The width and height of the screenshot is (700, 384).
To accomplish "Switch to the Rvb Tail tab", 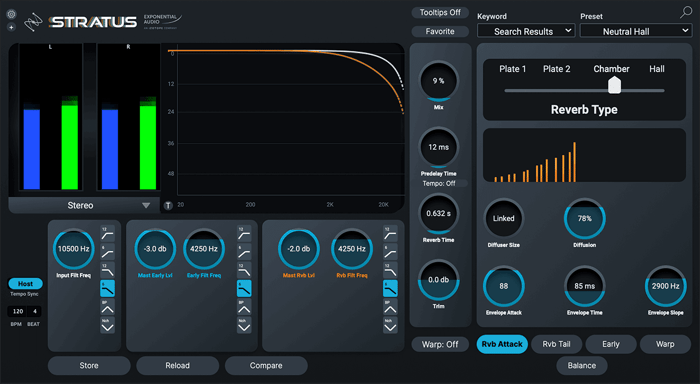I will 556,344.
